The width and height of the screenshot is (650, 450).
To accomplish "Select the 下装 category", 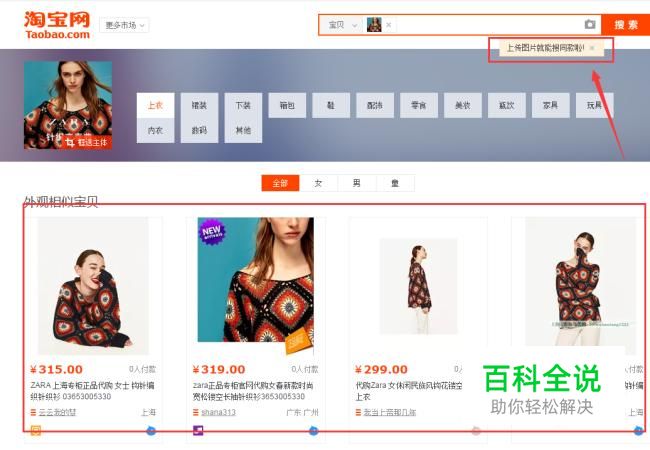I will [x=243, y=105].
